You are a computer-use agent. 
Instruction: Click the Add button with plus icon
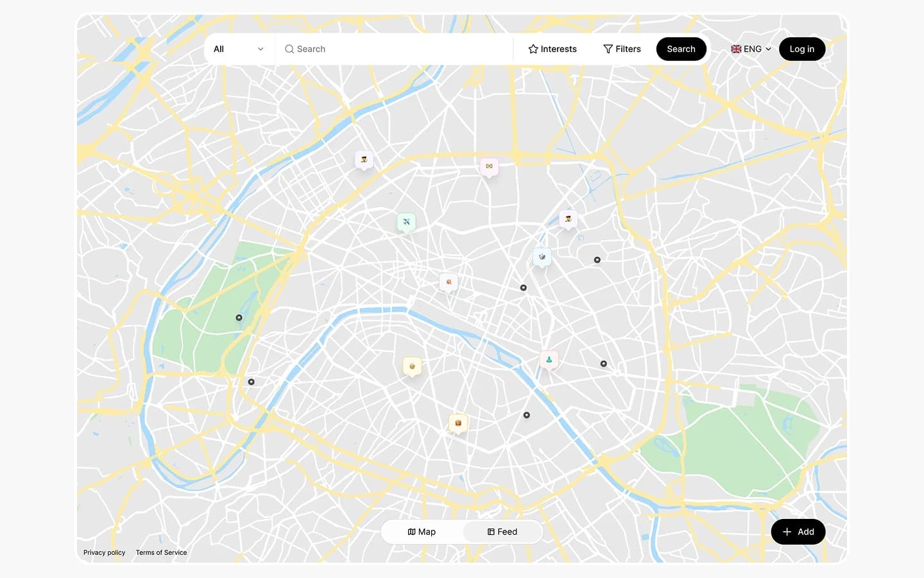pyautogui.click(x=798, y=532)
